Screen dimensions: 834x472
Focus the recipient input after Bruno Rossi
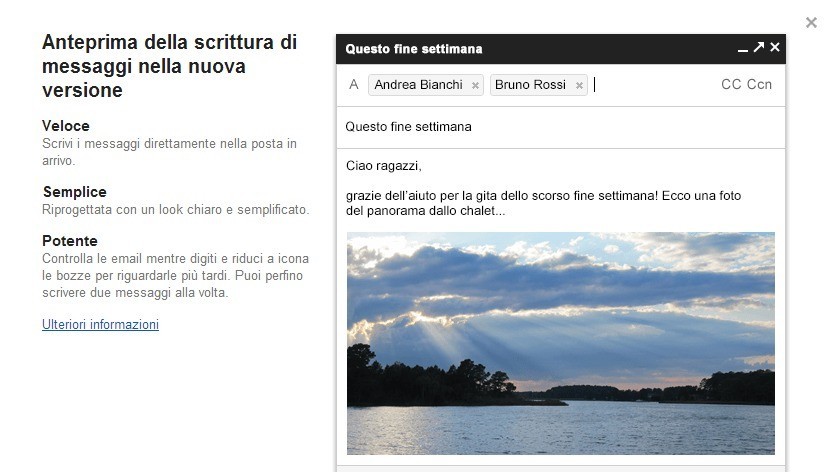(654, 85)
